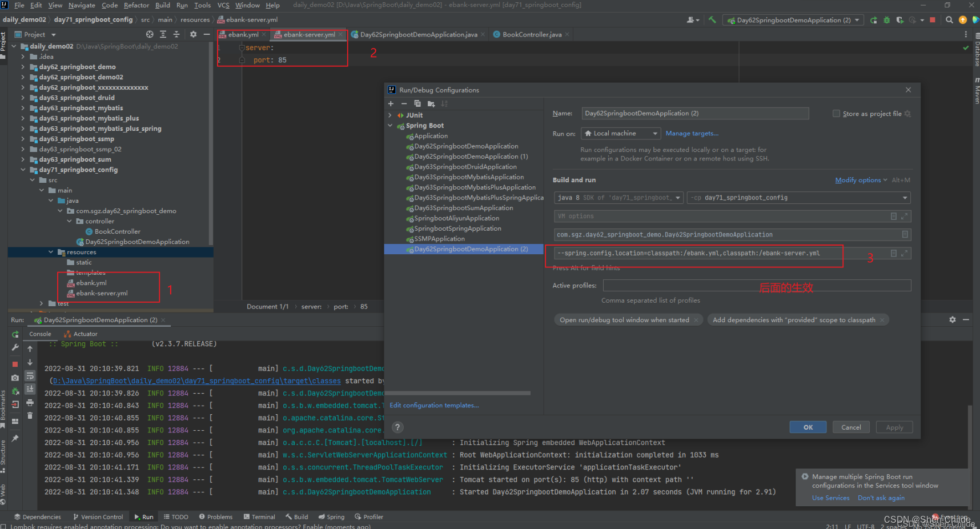The image size is (980, 529).
Task: Open Modify options dropdown
Action: coord(861,180)
